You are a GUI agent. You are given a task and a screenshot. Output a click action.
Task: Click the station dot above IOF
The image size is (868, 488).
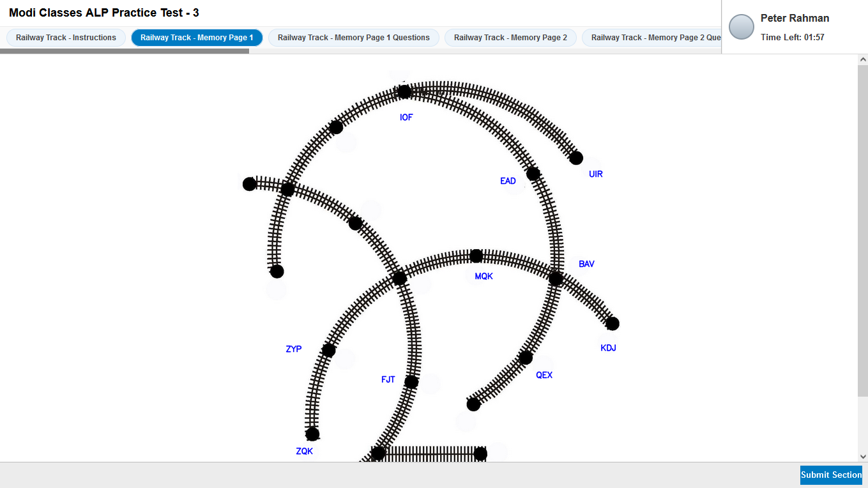[x=404, y=92]
